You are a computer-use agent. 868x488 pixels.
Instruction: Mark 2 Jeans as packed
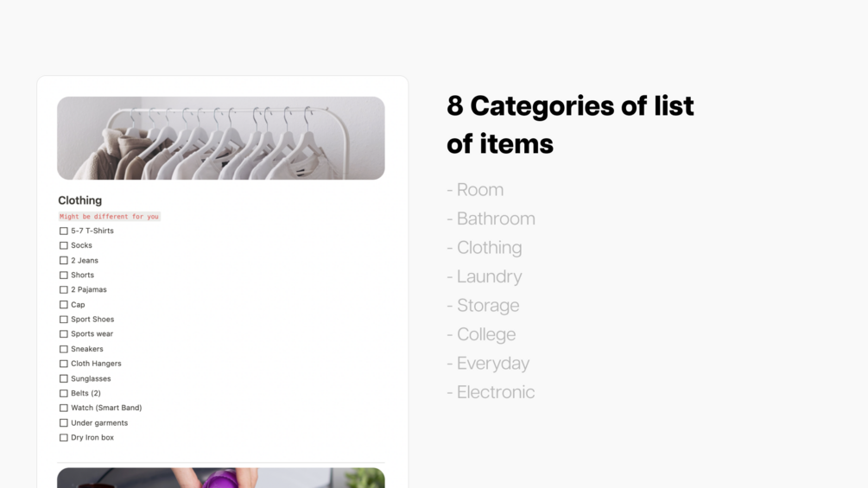(x=64, y=260)
